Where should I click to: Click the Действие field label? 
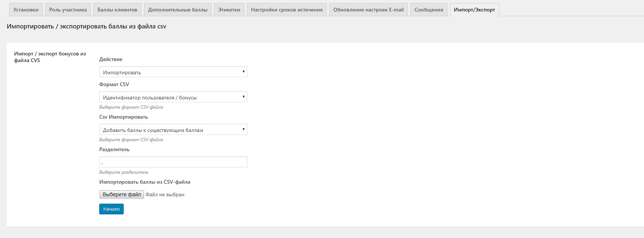(111, 59)
